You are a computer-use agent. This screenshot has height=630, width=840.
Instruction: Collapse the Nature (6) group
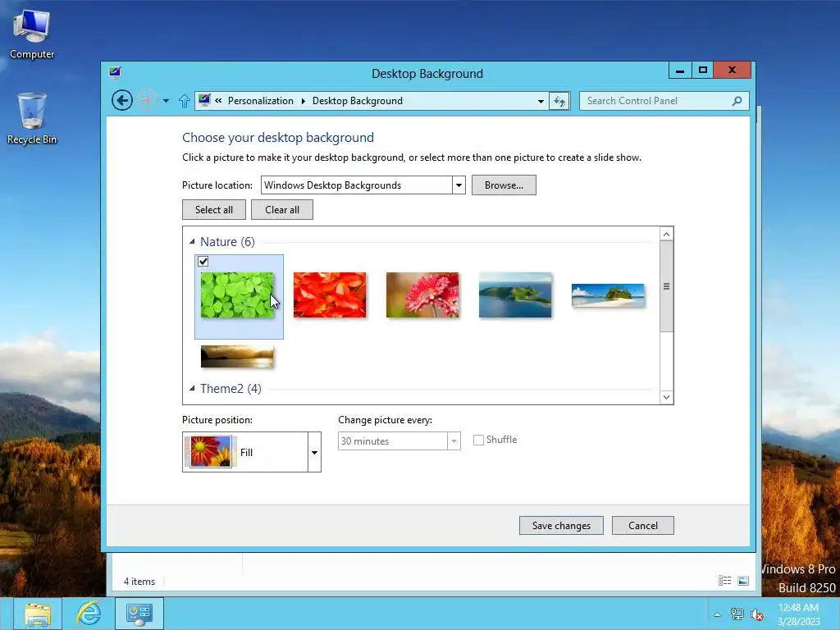[192, 242]
